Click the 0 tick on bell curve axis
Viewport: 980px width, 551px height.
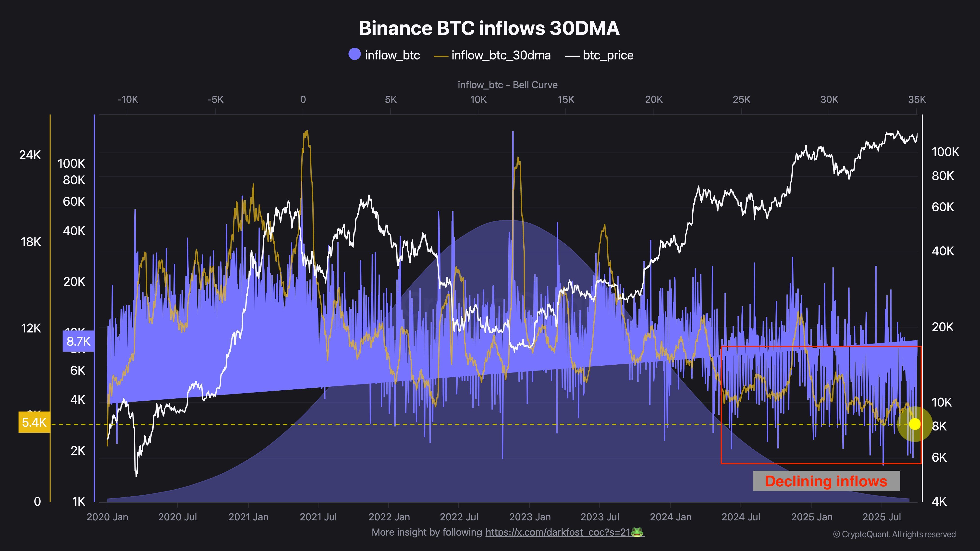[303, 100]
